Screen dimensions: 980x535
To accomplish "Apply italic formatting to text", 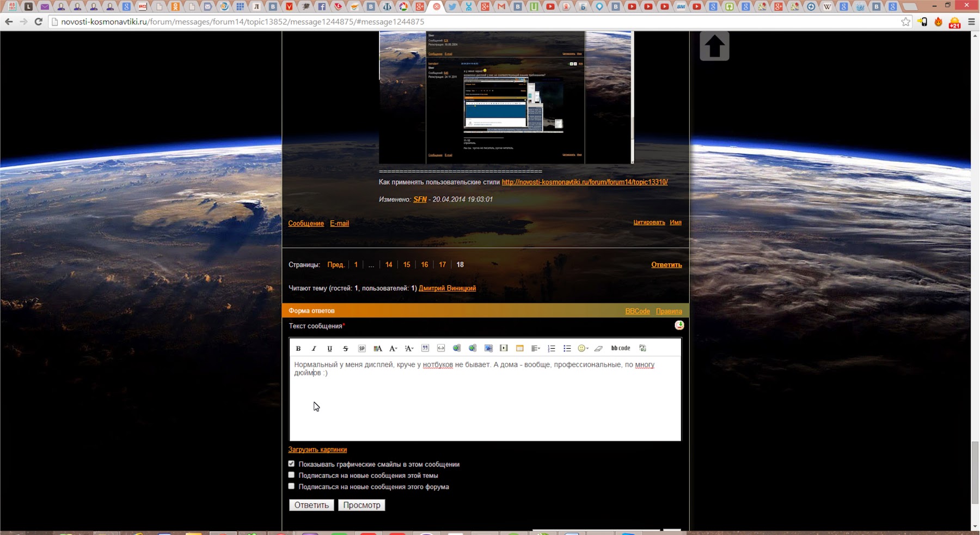I will pos(314,348).
